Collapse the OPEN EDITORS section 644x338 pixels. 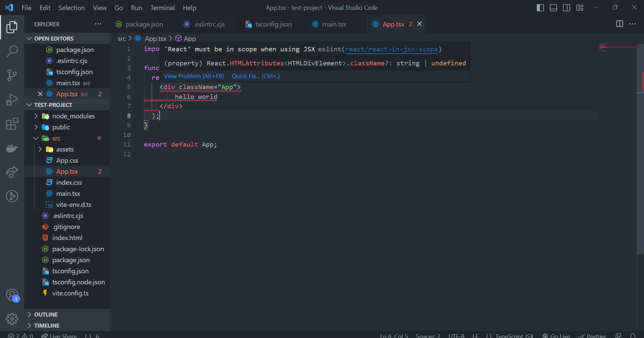[x=67, y=39]
